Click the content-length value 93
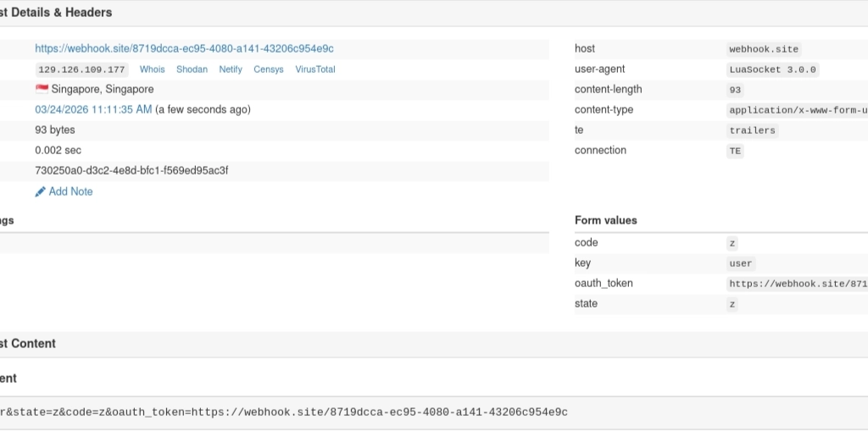868x437 pixels. (x=735, y=90)
